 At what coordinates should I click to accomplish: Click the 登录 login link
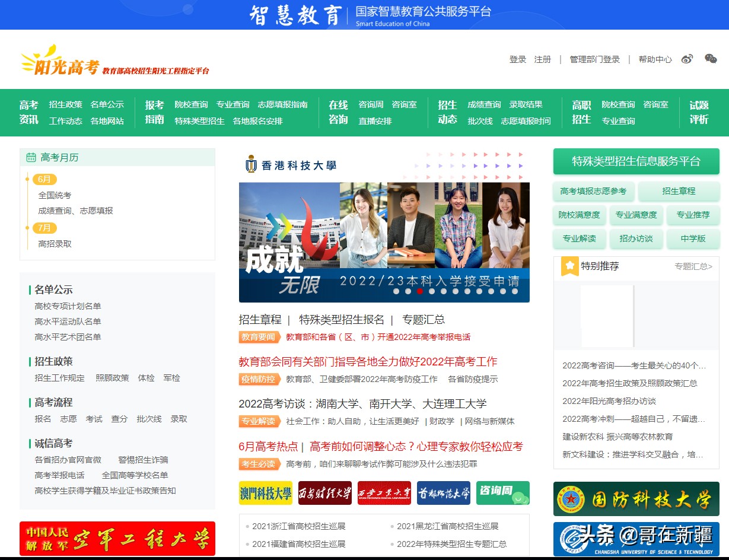517,59
